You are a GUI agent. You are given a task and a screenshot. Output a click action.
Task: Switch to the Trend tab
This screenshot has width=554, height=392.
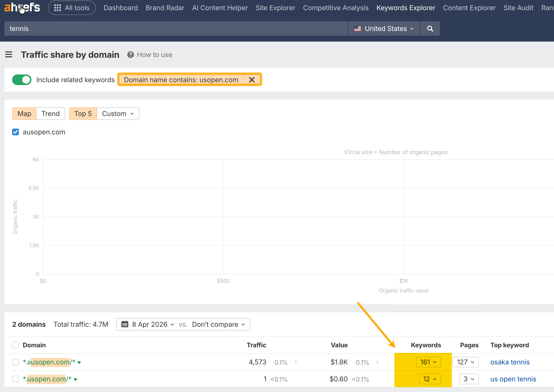point(51,114)
